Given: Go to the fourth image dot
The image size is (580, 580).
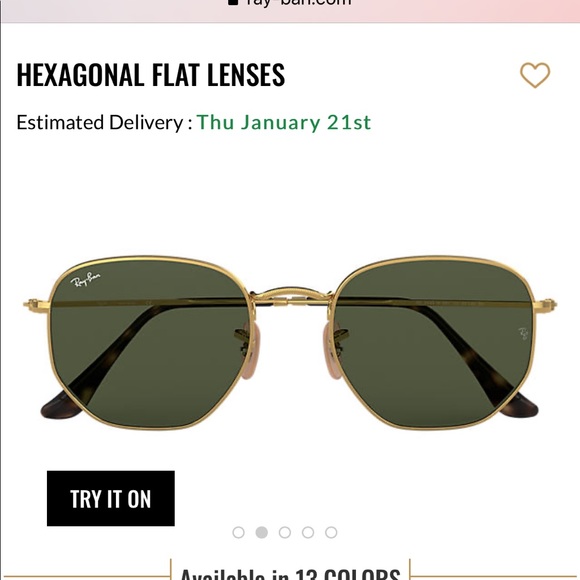Looking at the screenshot, I should pos(308,532).
